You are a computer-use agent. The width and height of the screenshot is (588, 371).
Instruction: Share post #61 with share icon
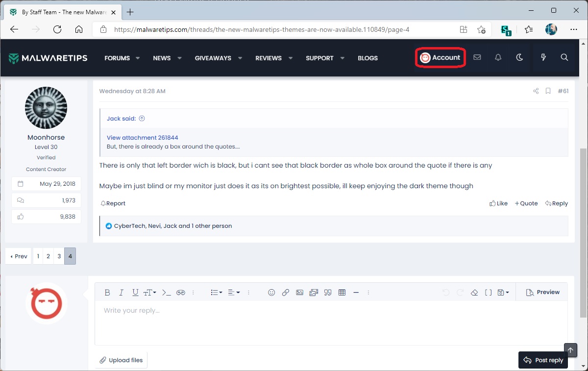click(x=536, y=91)
